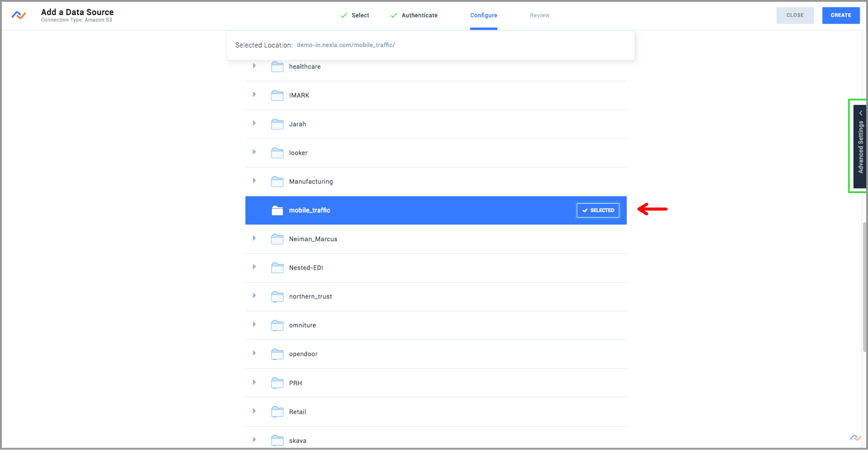Viewport: 868px width, 450px height.
Task: Click the opendoor folder icon
Action: point(277,354)
